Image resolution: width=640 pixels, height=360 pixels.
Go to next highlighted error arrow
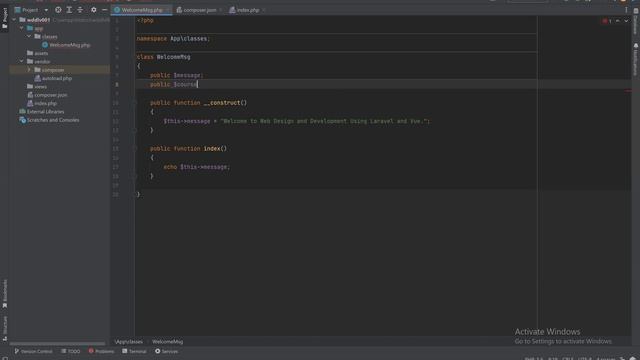point(626,21)
